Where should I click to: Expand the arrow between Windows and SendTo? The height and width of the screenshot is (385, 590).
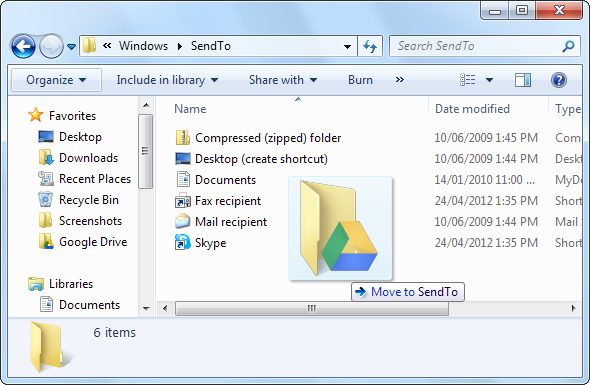coord(180,46)
